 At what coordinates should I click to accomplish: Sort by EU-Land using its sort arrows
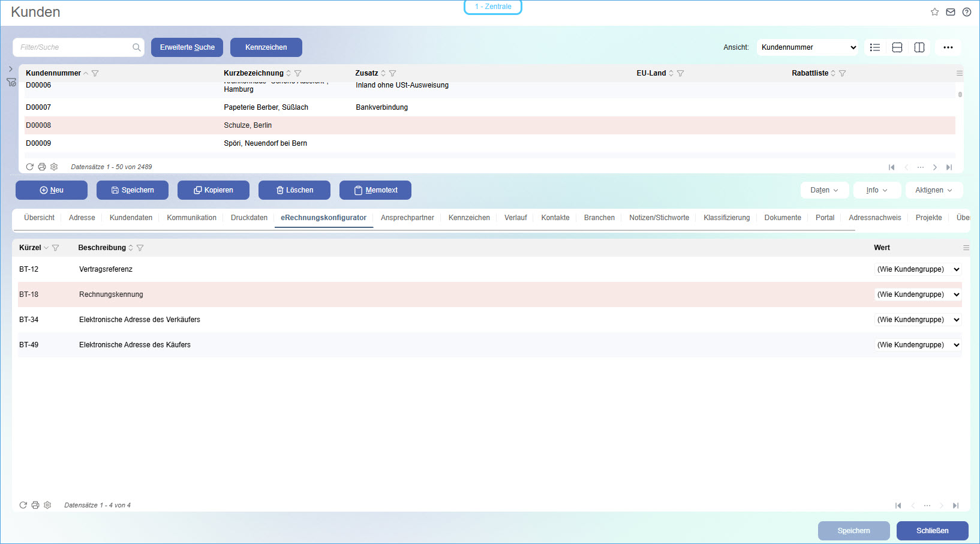tap(671, 73)
